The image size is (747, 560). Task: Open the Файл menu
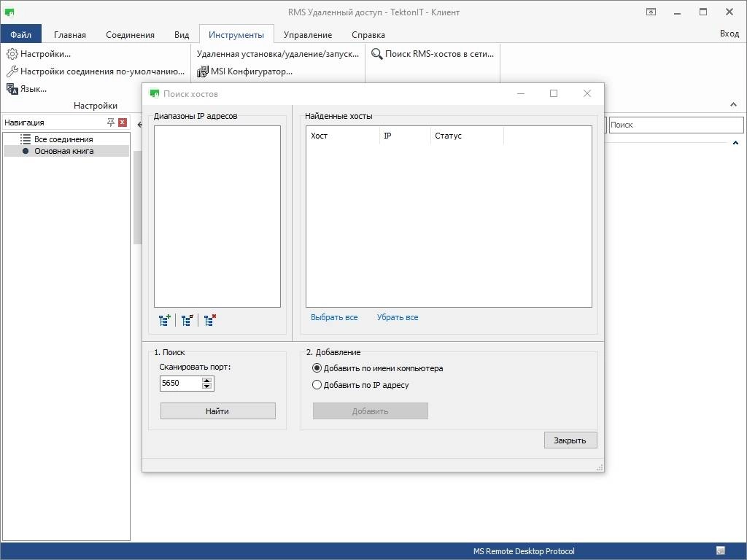[21, 34]
